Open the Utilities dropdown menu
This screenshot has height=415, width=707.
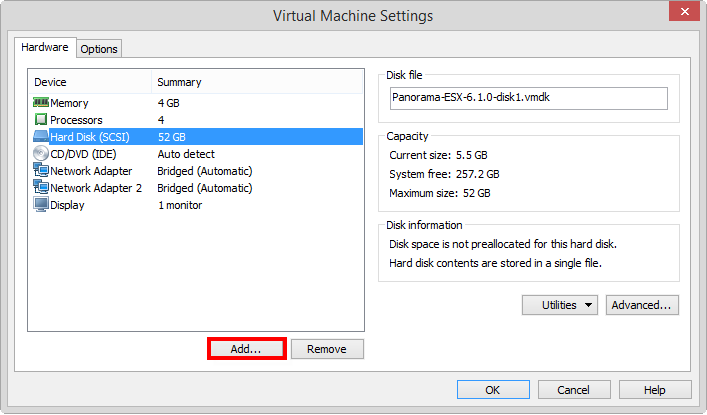point(559,305)
